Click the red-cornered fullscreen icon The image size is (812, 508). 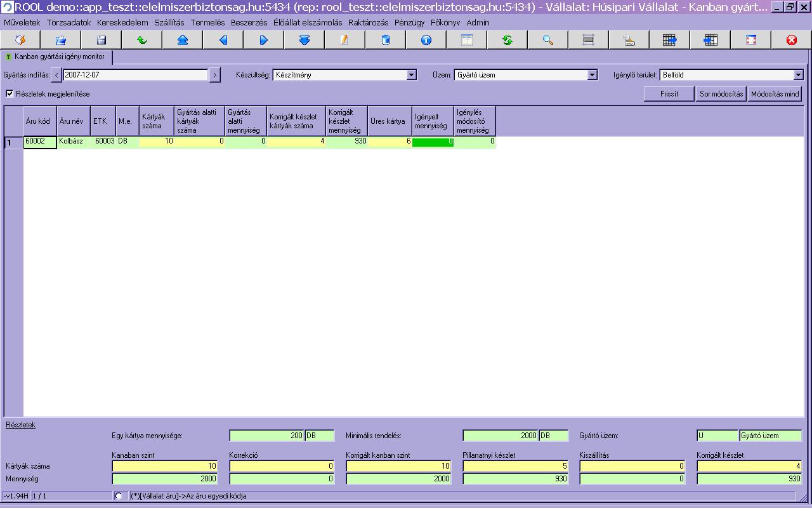(751, 40)
